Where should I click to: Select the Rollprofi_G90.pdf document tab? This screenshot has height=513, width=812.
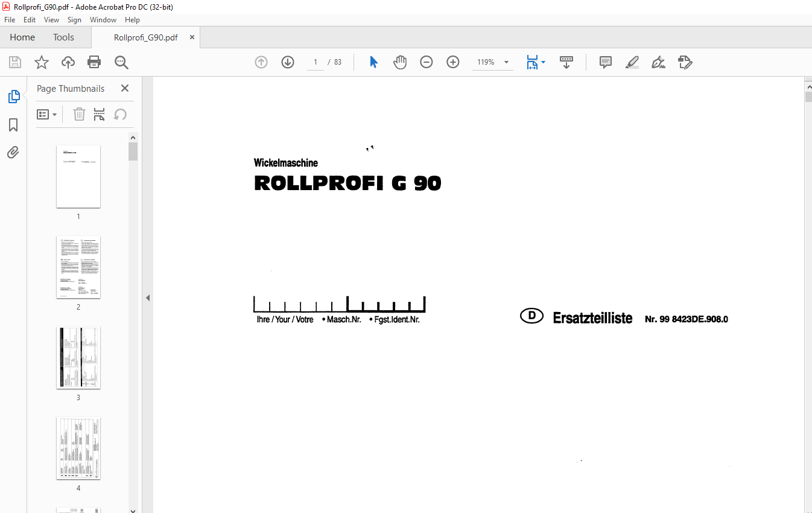pos(145,37)
